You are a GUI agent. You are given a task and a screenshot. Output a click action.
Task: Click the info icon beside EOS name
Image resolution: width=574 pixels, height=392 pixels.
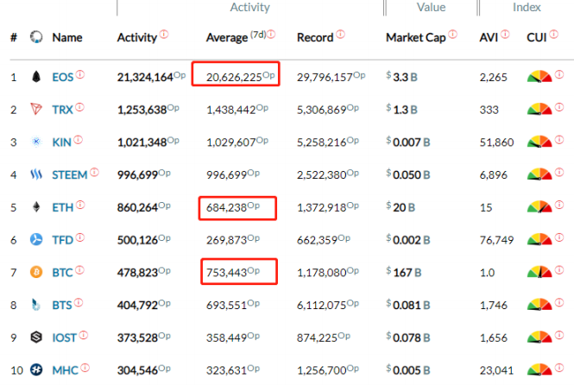(x=80, y=74)
